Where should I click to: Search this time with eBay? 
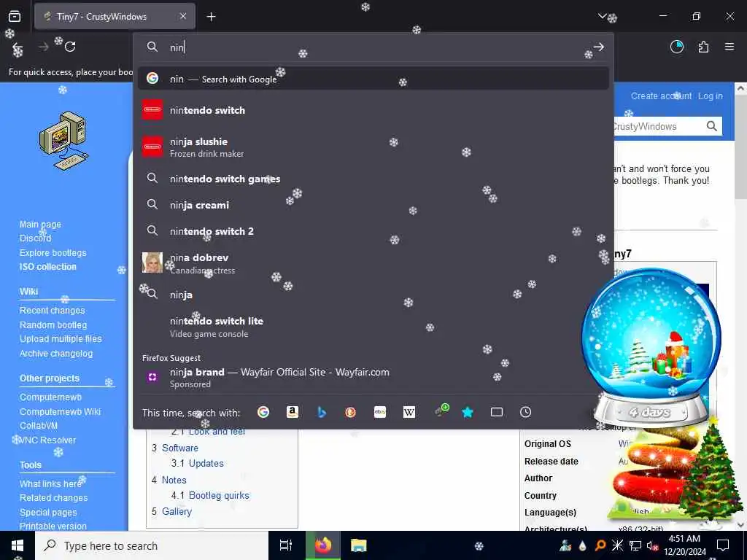tap(379, 412)
